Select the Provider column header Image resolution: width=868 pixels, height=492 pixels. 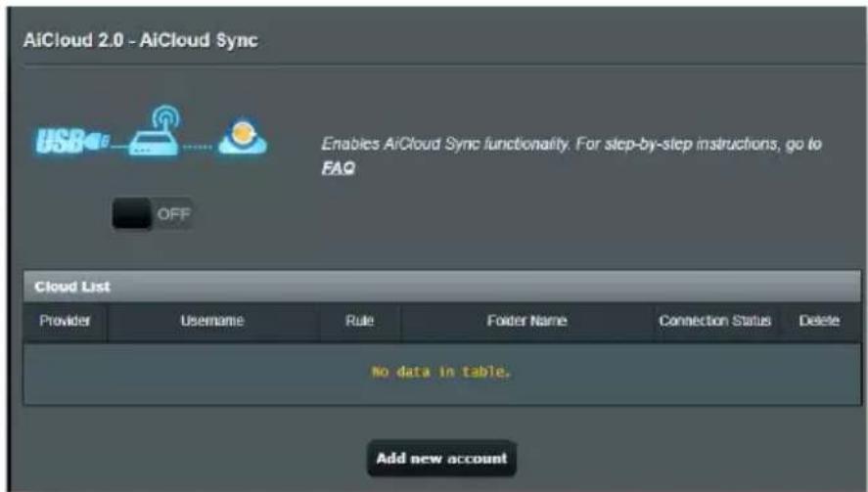coord(65,321)
